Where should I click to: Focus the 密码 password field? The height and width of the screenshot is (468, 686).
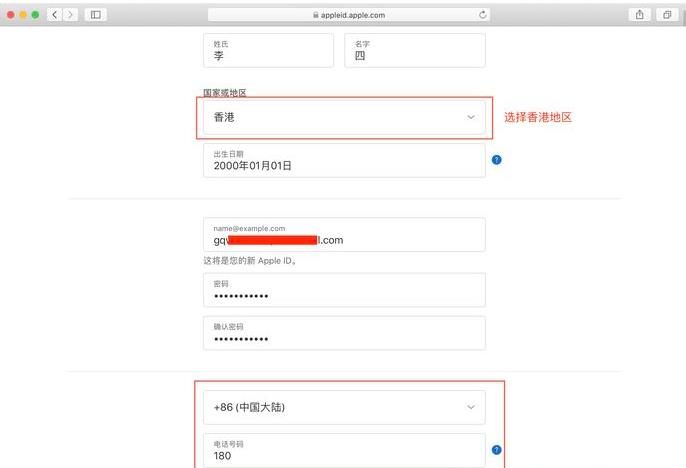coord(344,290)
